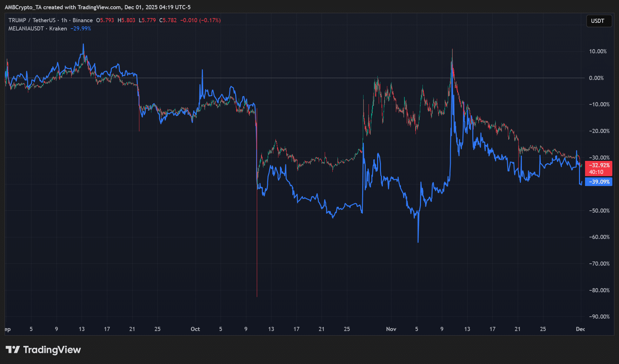Click the TradingView logo icon

13,350
